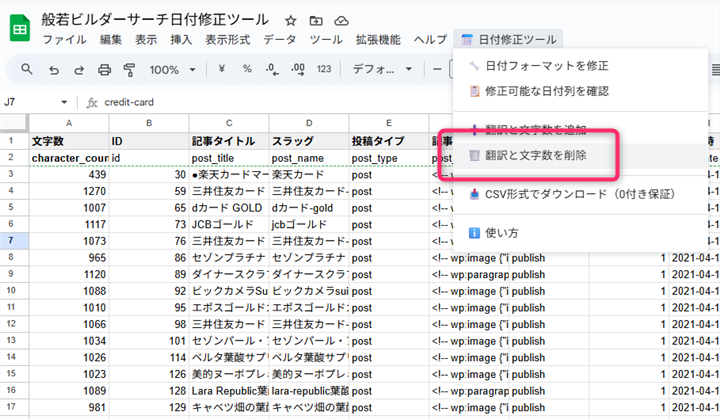The width and height of the screenshot is (720, 419).
Task: Open the 挿入 menu
Action: (x=181, y=40)
